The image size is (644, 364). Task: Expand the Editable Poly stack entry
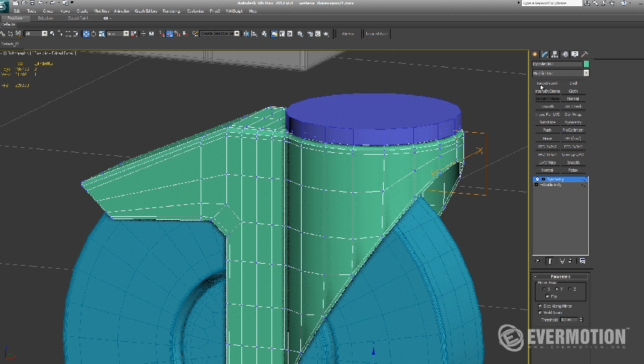click(x=536, y=185)
